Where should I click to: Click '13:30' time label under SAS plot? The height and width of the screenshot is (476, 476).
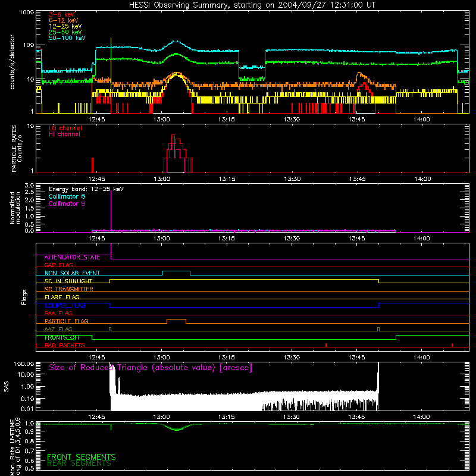[x=292, y=417]
